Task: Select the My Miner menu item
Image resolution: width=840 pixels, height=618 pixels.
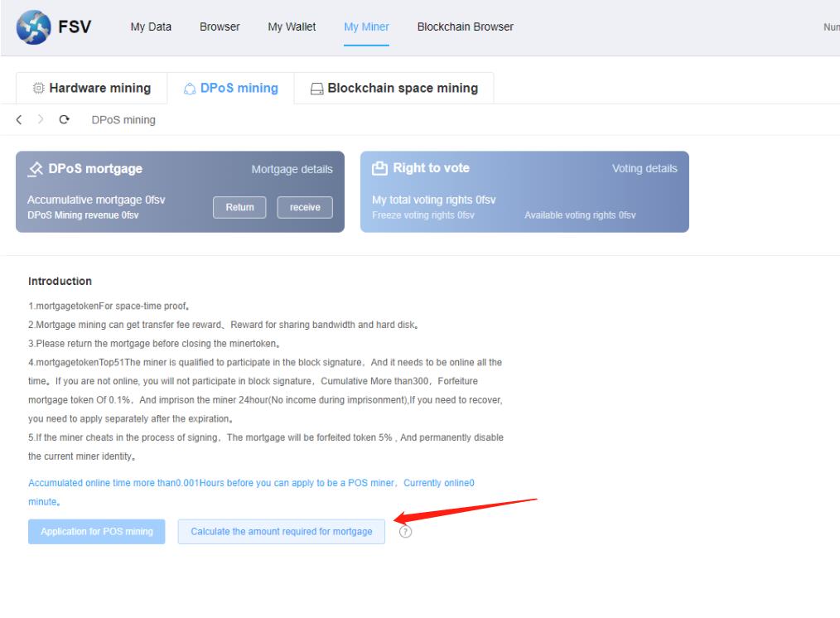Action: pos(366,27)
